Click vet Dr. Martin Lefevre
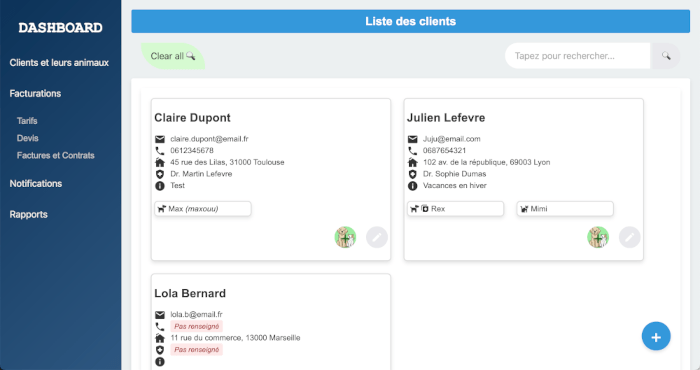The height and width of the screenshot is (370, 700). (201, 174)
